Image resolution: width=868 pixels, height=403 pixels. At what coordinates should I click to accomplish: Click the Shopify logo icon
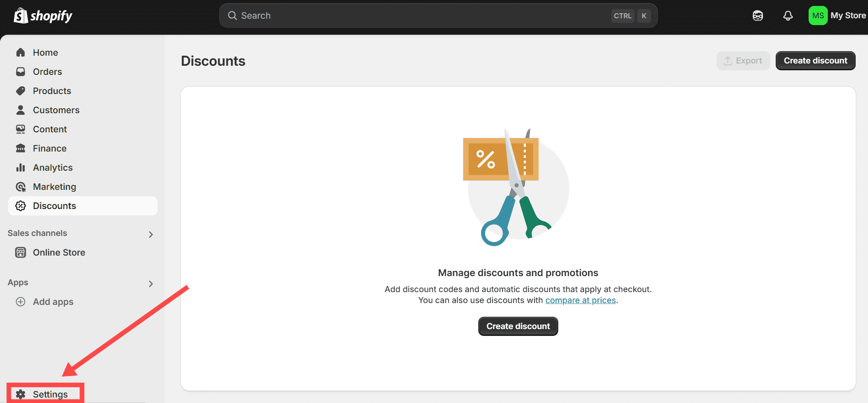(x=21, y=16)
